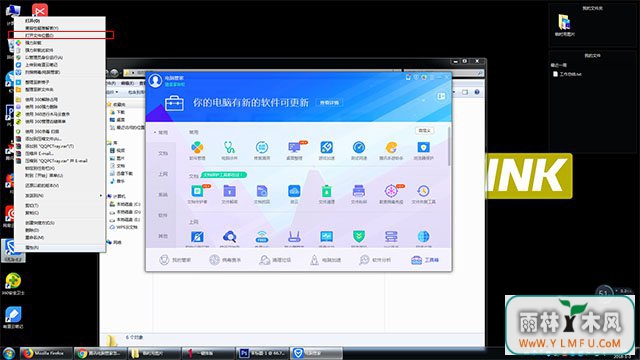Open the cloud with magnifier tool icon

point(229,237)
